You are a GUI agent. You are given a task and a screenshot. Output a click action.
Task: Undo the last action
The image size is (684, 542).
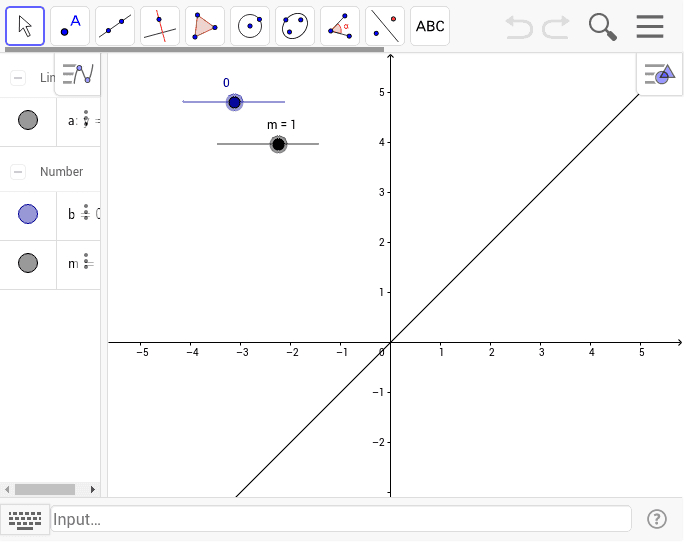click(519, 27)
